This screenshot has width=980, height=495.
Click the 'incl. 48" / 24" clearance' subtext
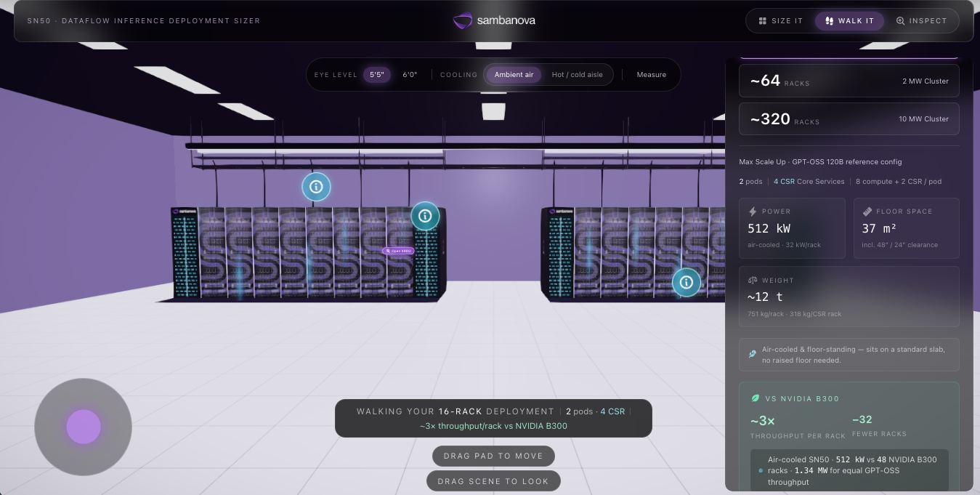pyautogui.click(x=900, y=245)
